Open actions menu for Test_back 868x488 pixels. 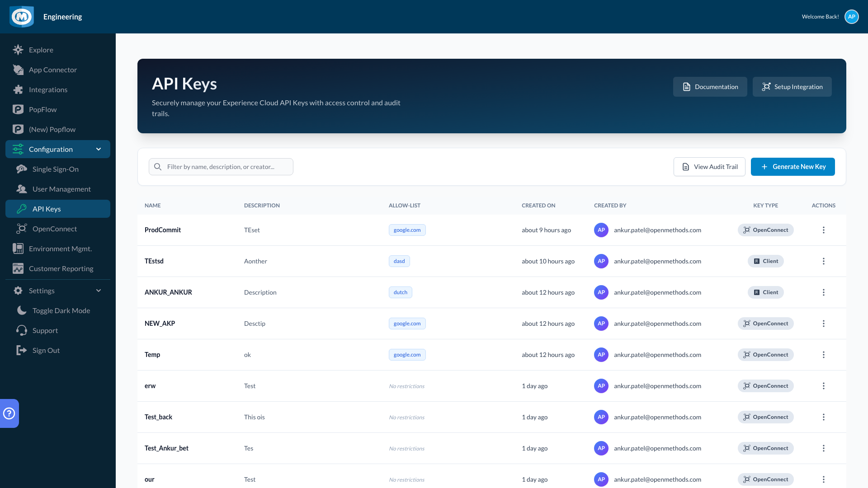coord(824,417)
